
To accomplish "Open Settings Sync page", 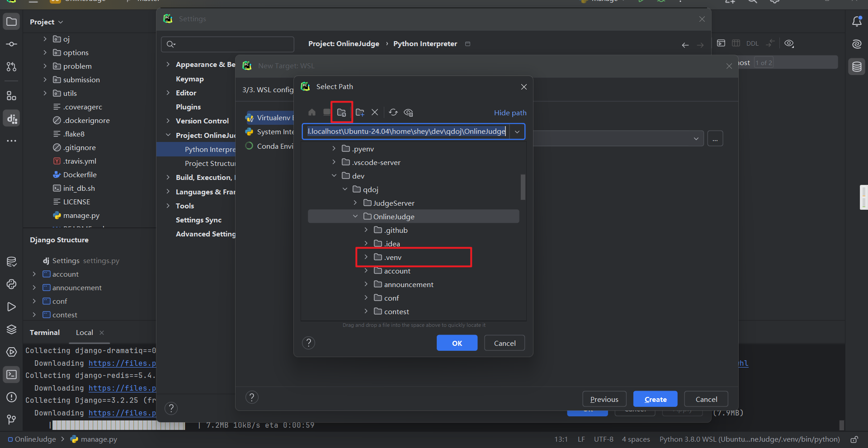I will [x=198, y=220].
